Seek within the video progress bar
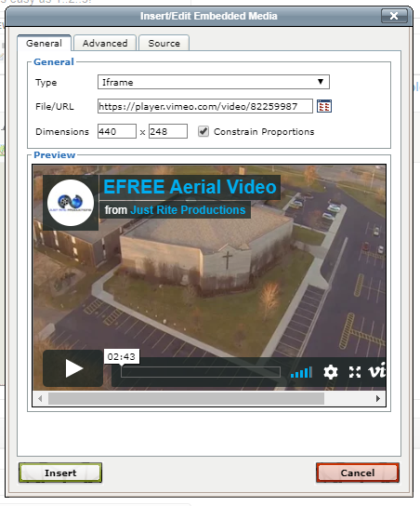 coord(201,372)
